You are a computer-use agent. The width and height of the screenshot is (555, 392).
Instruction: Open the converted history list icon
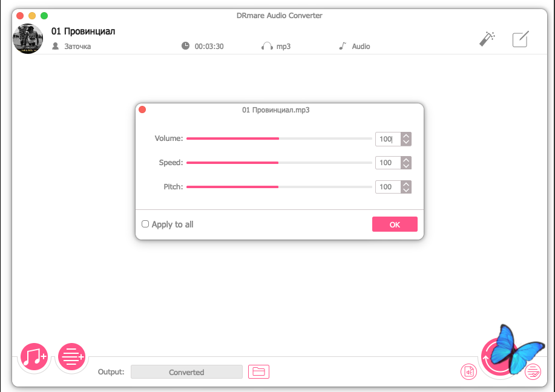[533, 372]
